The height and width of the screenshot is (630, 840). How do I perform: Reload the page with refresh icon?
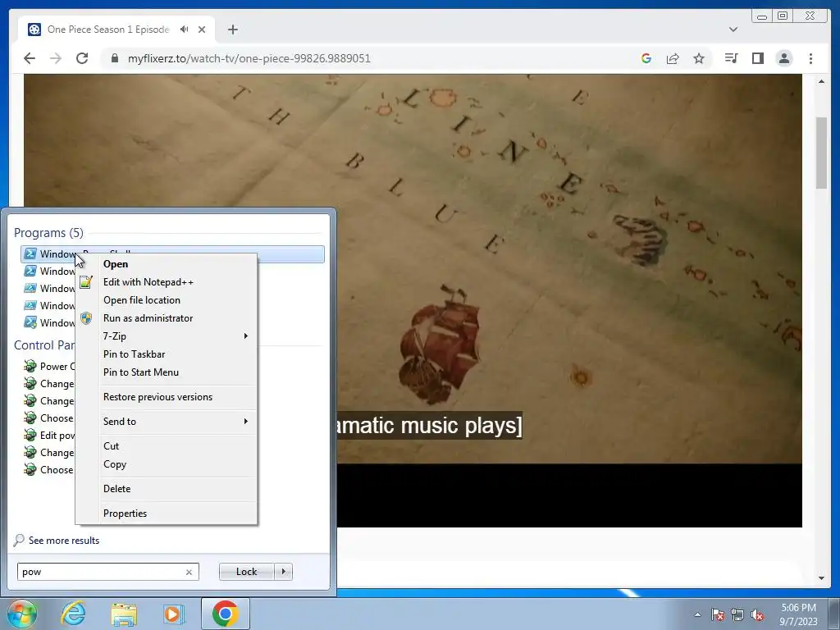pyautogui.click(x=82, y=58)
